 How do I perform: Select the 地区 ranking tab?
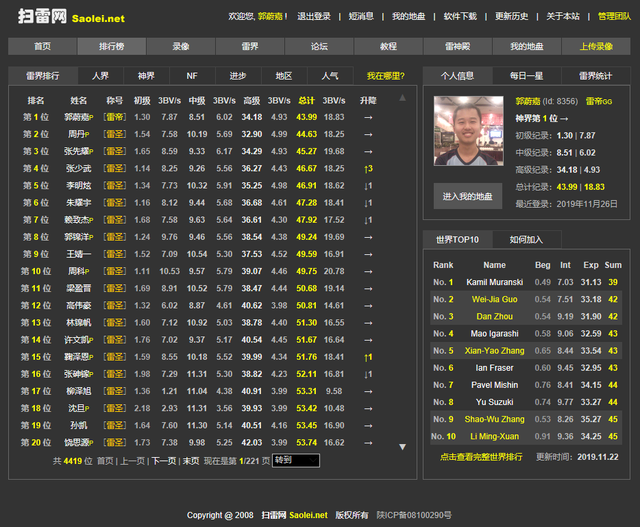coord(284,76)
